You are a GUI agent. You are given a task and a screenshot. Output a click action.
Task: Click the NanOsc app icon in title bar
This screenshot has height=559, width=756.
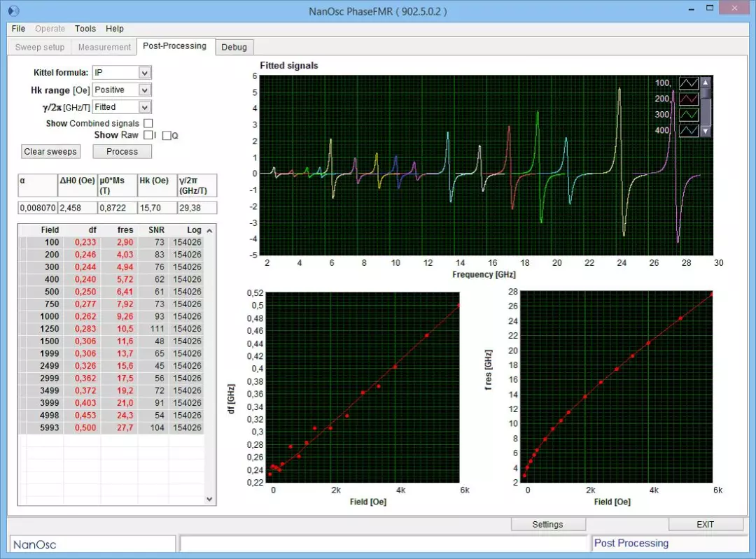[x=13, y=10]
